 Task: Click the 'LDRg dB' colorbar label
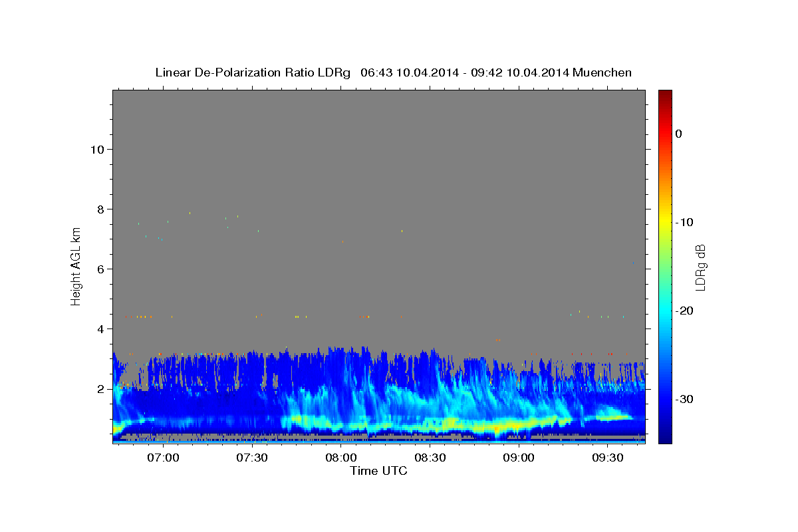[x=700, y=267]
